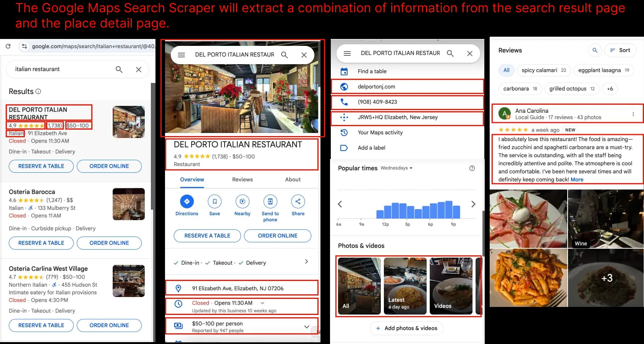Filter reviews by eggplant lasagna chip
The image size is (644, 344).
tap(604, 70)
